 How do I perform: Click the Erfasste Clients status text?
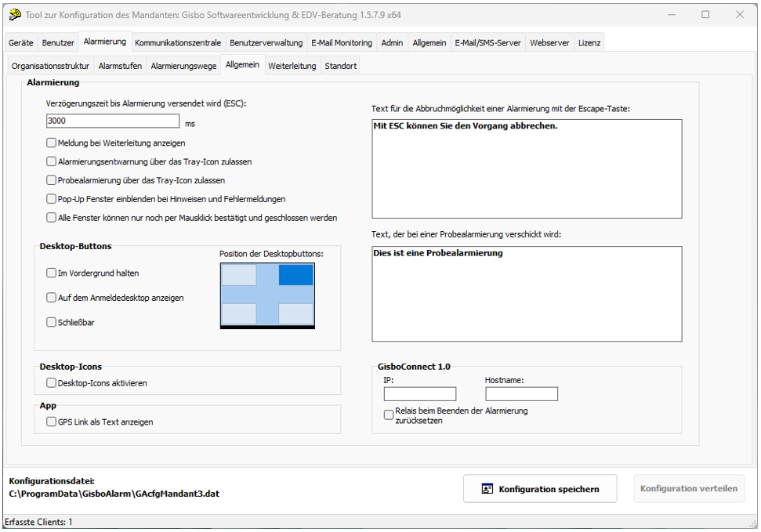click(x=38, y=523)
